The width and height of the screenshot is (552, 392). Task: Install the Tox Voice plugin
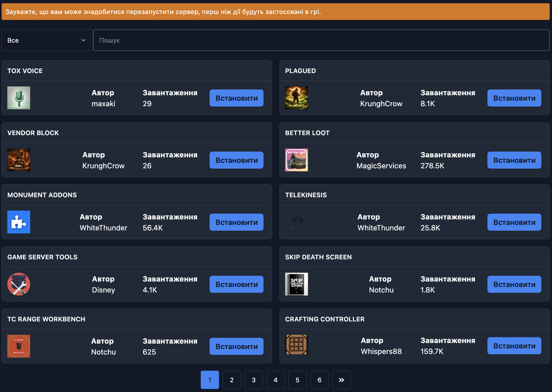pos(236,98)
